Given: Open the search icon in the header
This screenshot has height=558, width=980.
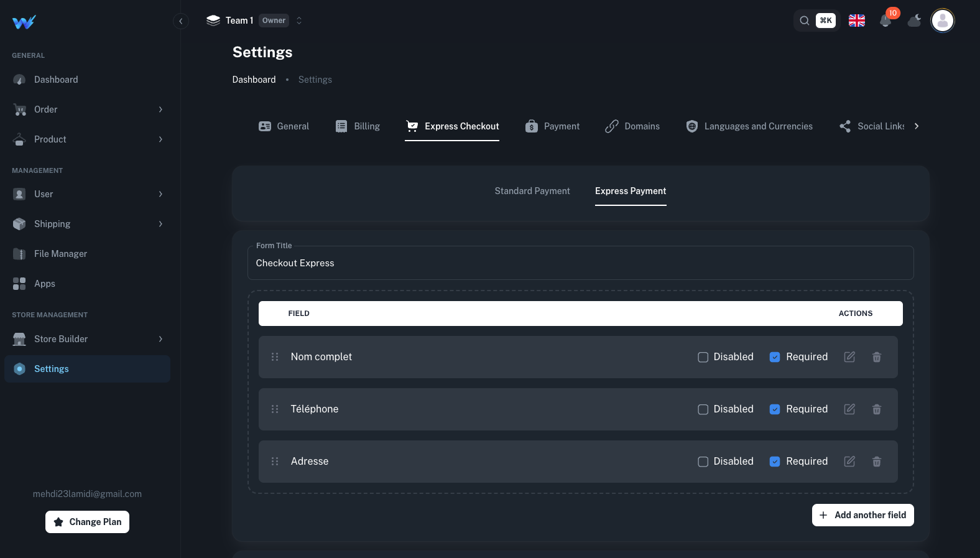Looking at the screenshot, I should pyautogui.click(x=804, y=21).
